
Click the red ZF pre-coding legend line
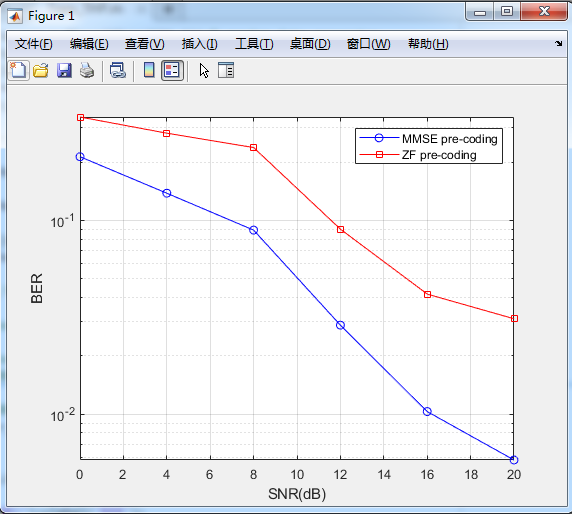379,155
